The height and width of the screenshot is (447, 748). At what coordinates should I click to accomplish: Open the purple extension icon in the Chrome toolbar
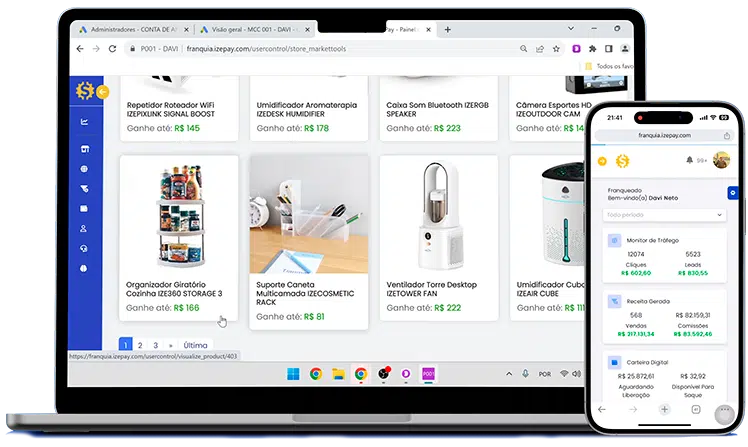click(576, 49)
